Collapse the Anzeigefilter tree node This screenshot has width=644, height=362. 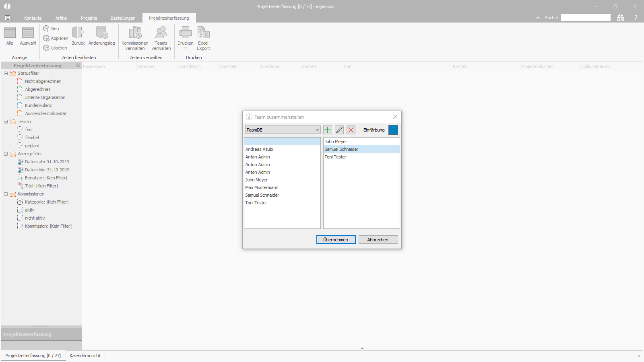(6, 154)
